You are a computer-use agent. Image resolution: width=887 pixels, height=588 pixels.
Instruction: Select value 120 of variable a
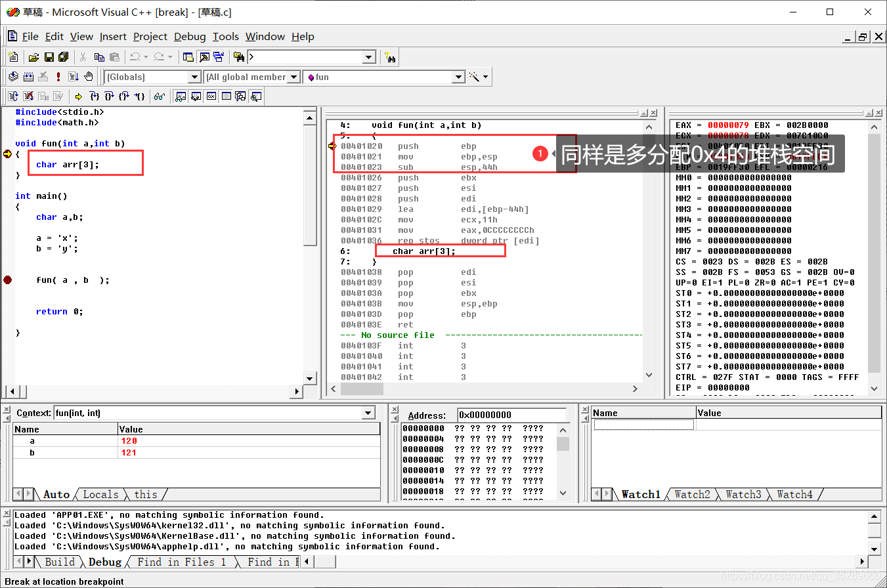pyautogui.click(x=129, y=441)
